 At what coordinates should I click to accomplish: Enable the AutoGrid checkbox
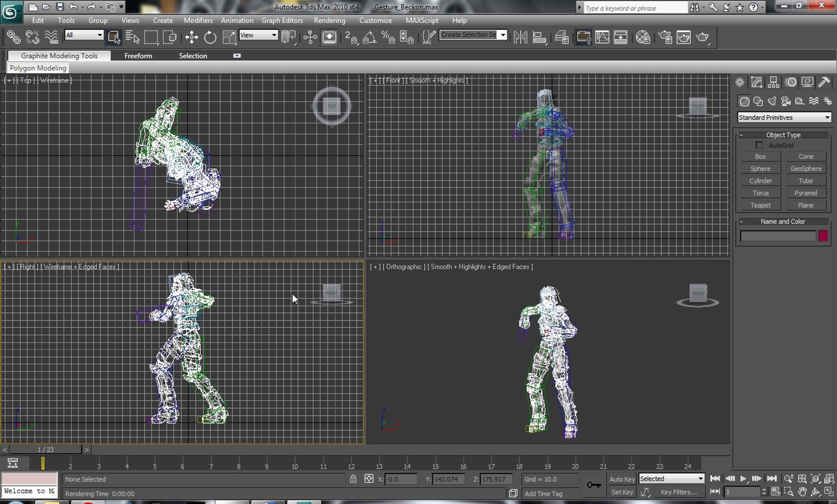759,145
